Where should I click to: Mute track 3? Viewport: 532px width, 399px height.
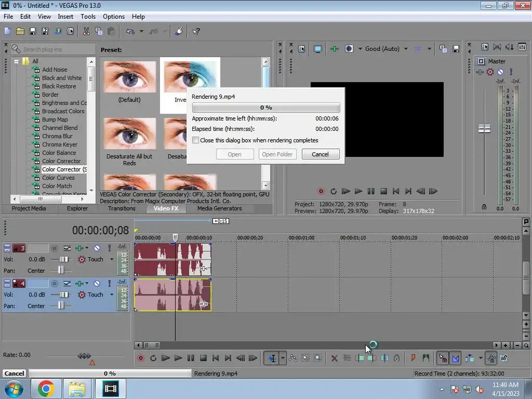[97, 248]
